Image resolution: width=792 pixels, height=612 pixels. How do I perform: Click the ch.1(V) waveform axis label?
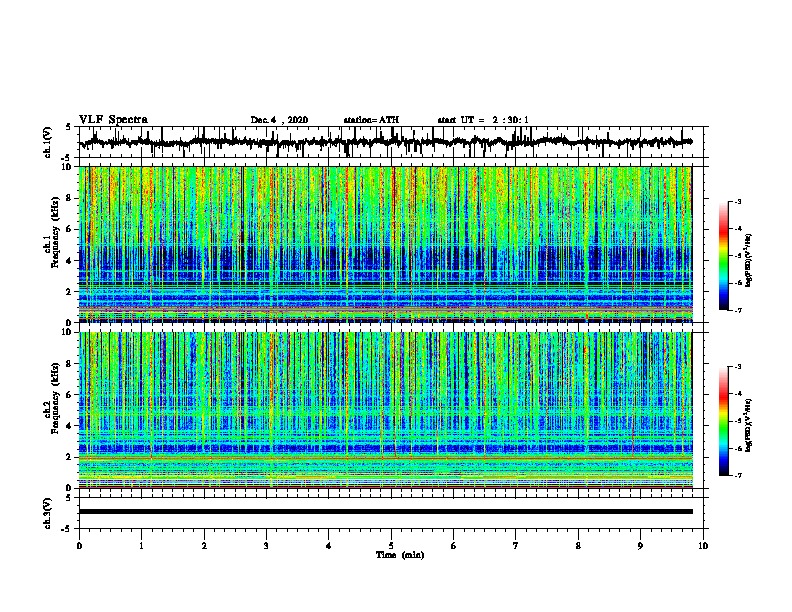tap(48, 142)
